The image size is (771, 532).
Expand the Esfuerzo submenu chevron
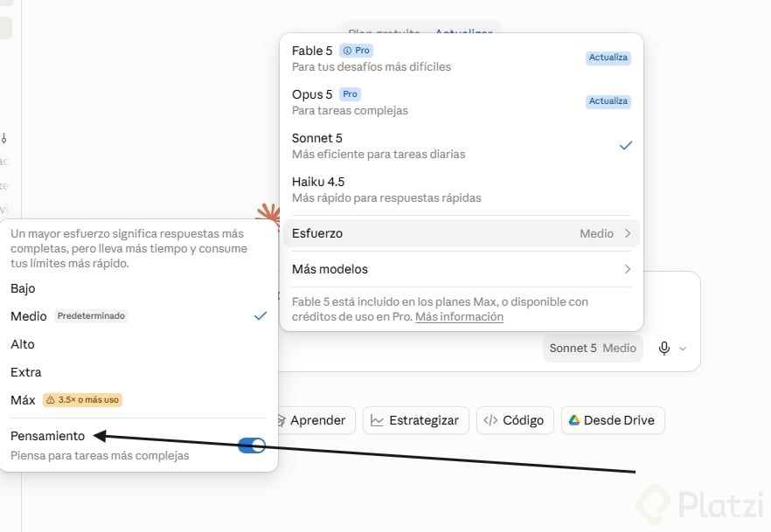[x=628, y=233]
